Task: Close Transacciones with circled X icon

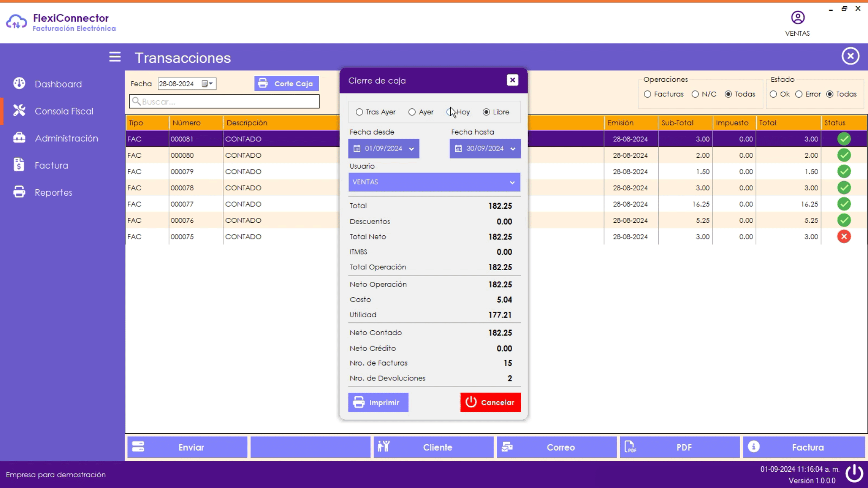Action: click(850, 56)
